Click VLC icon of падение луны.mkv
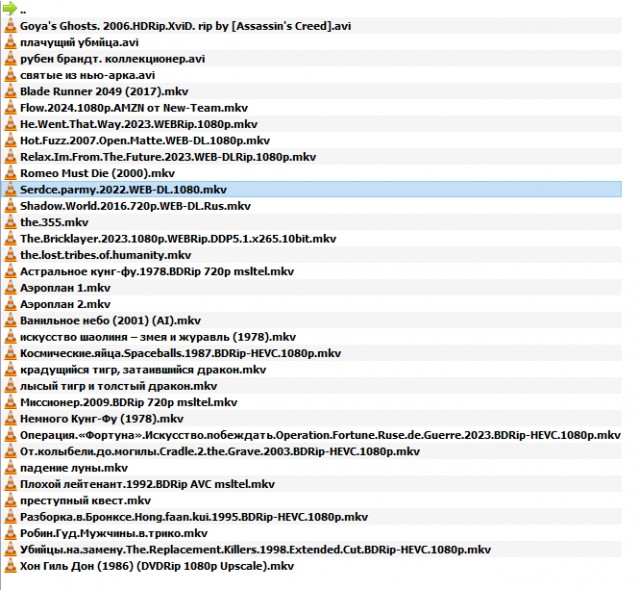This screenshot has width=640, height=590. pos(10,468)
